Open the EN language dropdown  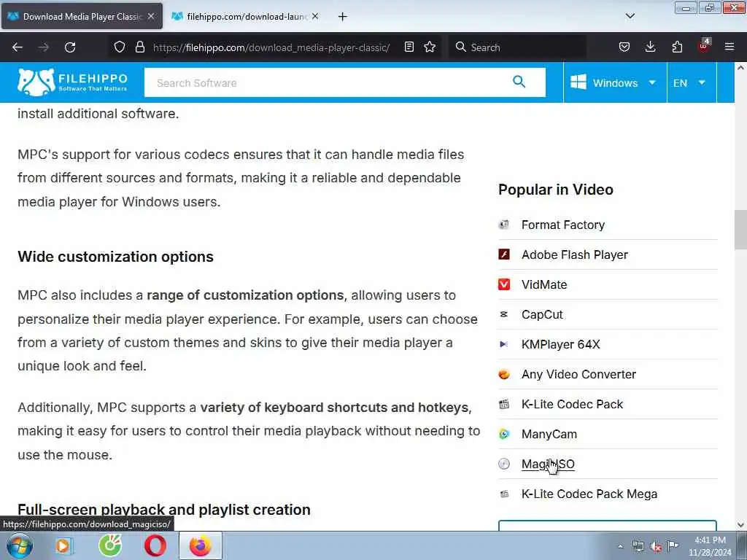tap(692, 82)
